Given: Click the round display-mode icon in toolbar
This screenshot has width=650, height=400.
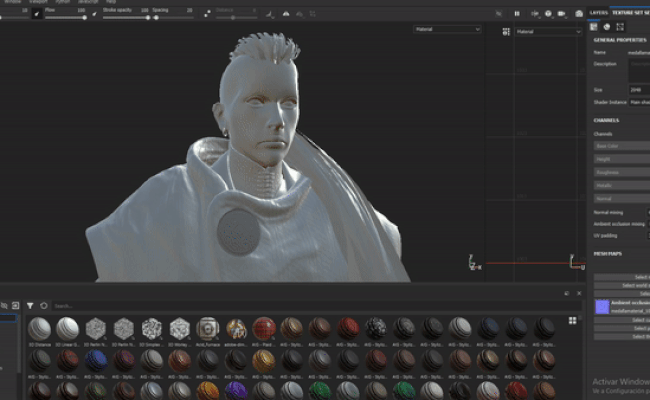Looking at the screenshot, I should pos(548,14).
